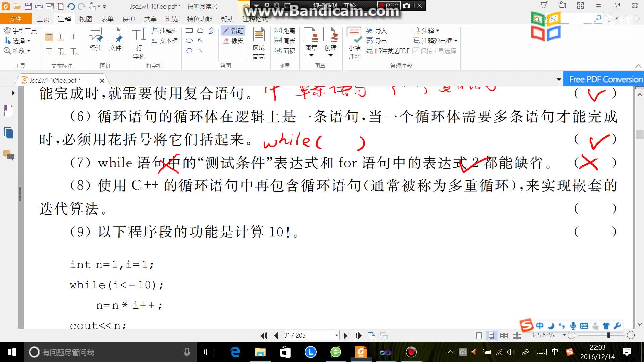Attach a File (文件) pin
Image resolution: width=644 pixels, height=362 pixels.
pyautogui.click(x=115, y=40)
